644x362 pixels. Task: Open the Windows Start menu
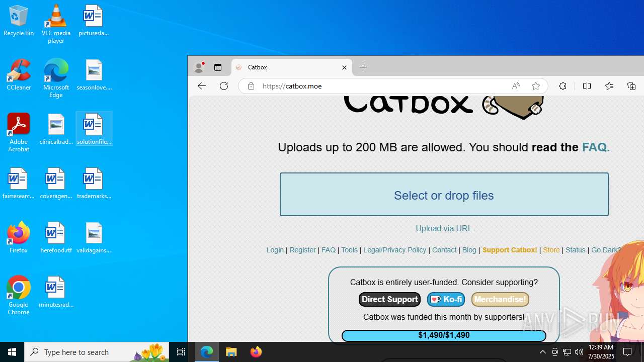[x=12, y=352]
